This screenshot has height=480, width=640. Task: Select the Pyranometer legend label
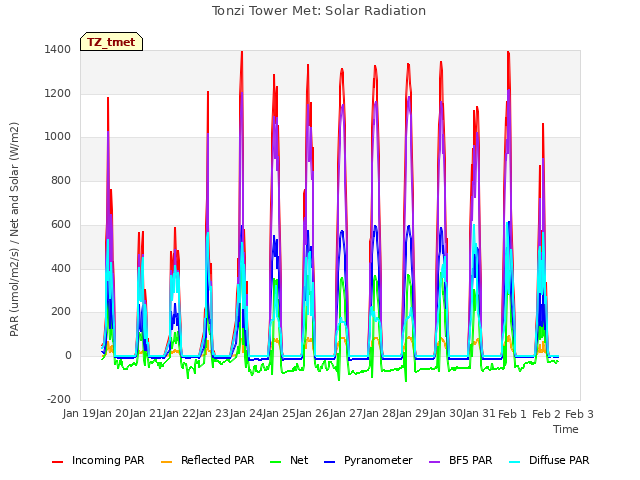click(x=378, y=460)
